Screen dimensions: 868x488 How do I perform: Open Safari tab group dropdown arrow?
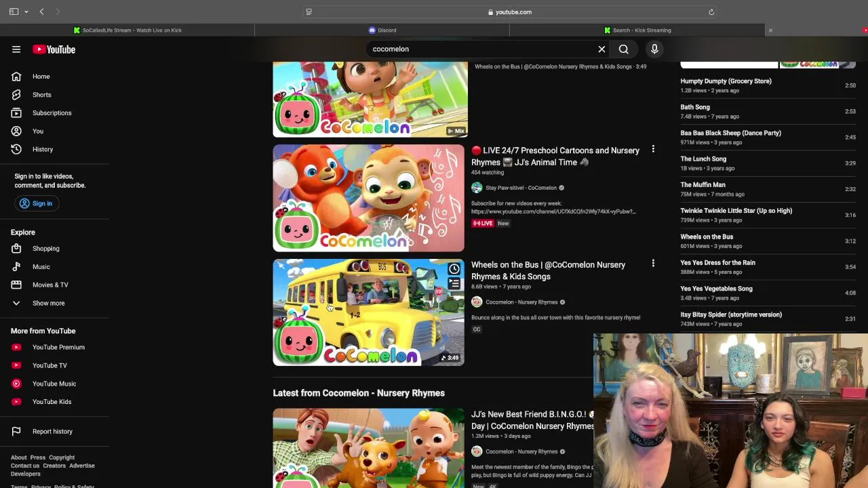pyautogui.click(x=26, y=12)
